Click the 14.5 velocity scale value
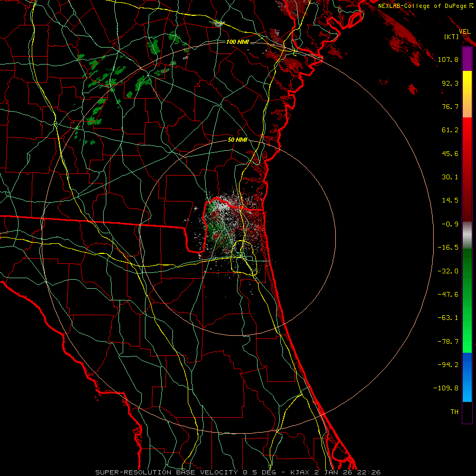 coord(450,200)
